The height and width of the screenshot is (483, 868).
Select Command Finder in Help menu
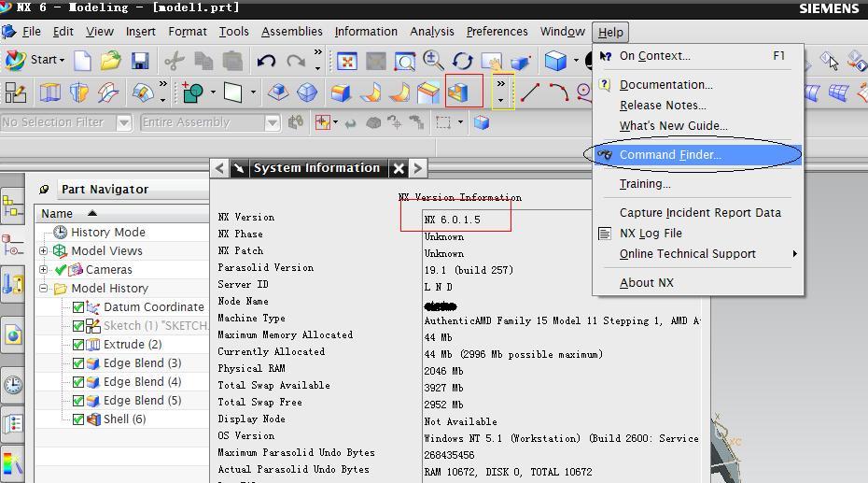coord(697,154)
